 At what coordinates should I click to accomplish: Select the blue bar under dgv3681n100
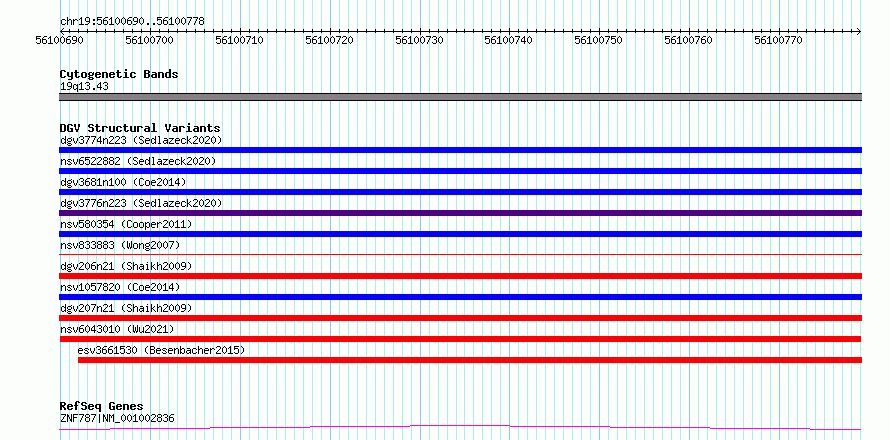pyautogui.click(x=460, y=192)
